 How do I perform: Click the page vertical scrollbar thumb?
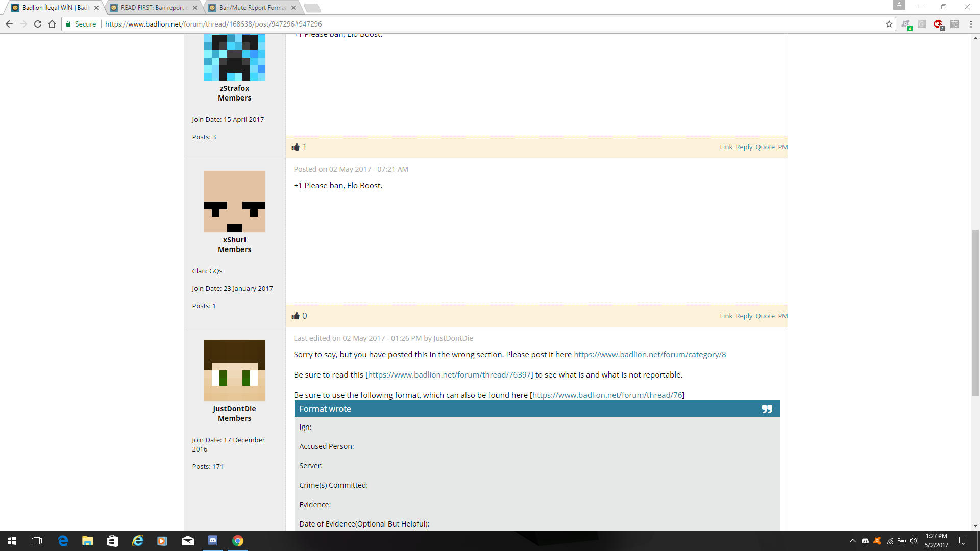[x=975, y=312]
